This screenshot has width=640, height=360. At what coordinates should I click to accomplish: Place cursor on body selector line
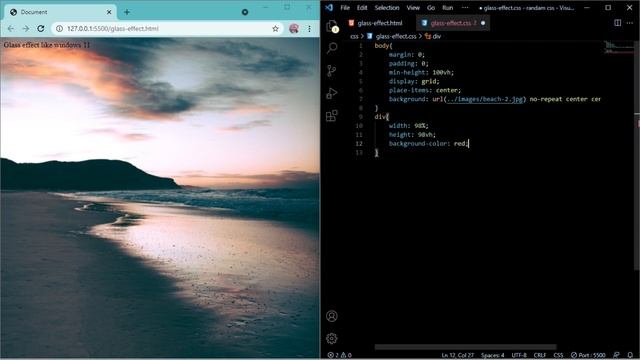[x=384, y=46]
